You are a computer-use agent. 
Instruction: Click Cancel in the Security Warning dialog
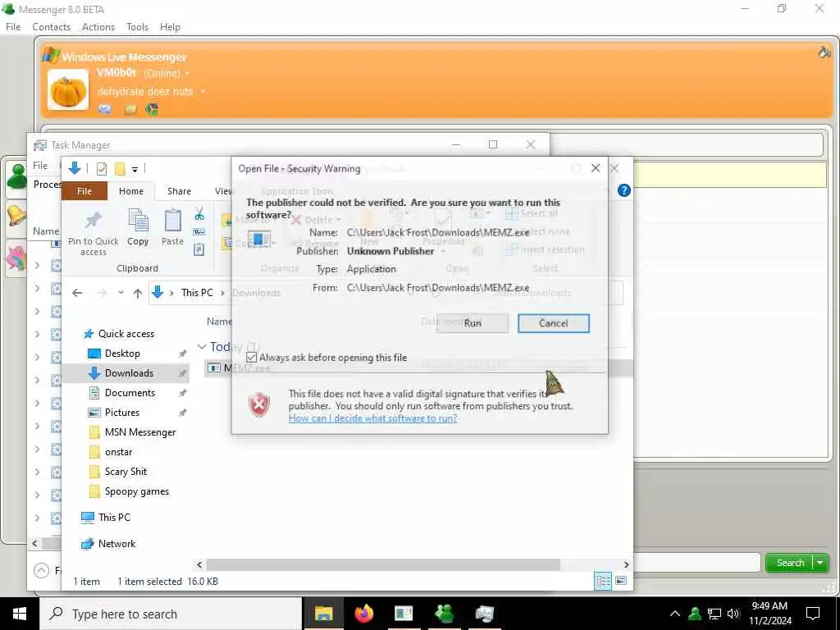click(x=554, y=323)
